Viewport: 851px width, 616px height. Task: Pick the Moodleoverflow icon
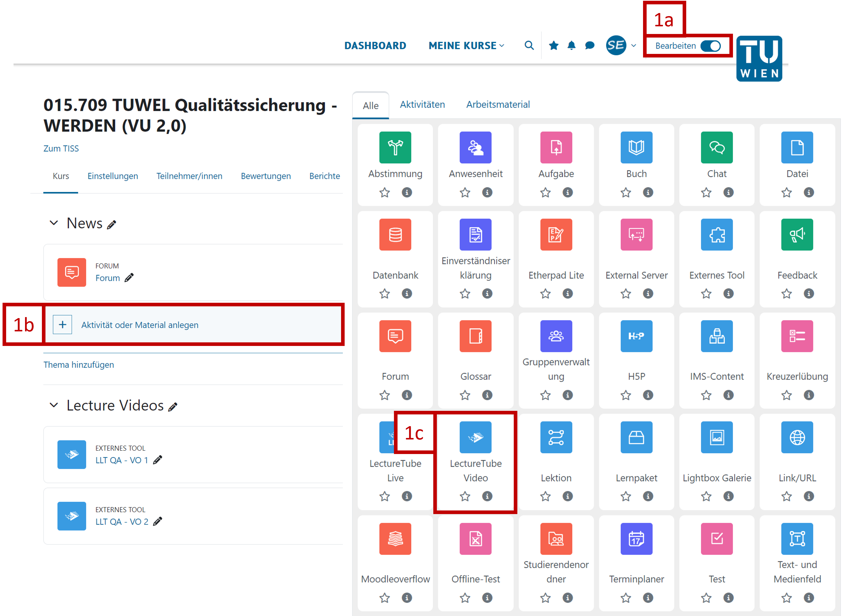[395, 539]
